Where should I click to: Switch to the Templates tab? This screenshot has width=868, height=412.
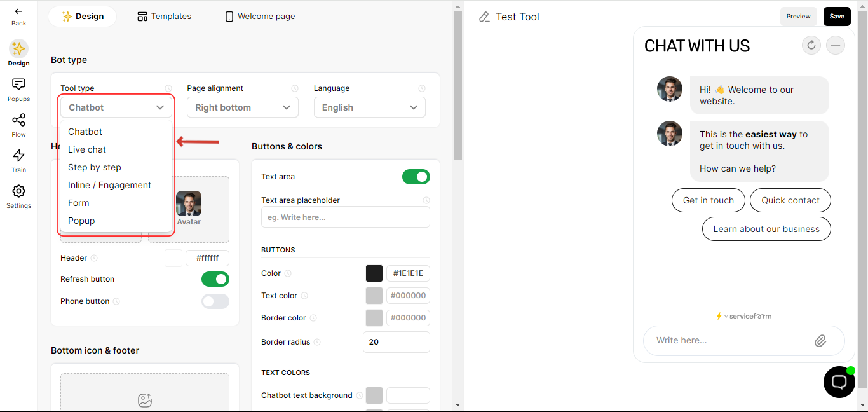pyautogui.click(x=165, y=17)
